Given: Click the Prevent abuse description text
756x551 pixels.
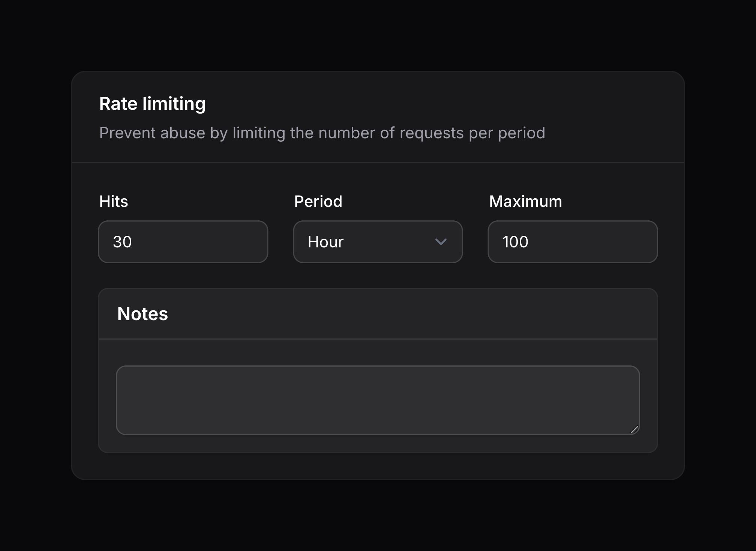Looking at the screenshot, I should (322, 133).
